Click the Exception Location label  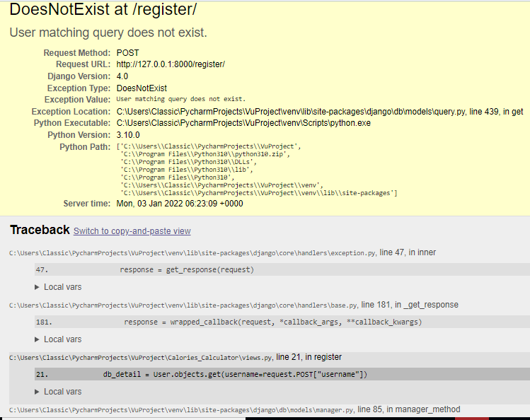[x=71, y=112]
